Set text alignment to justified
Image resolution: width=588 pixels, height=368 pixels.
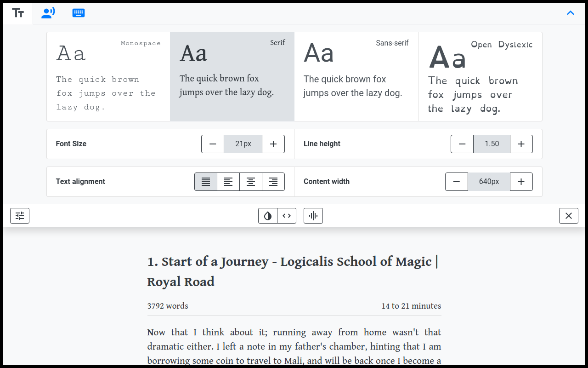coord(206,182)
